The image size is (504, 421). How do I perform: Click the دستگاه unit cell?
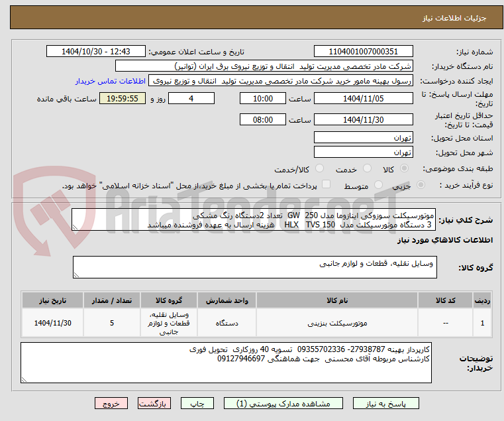click(227, 323)
